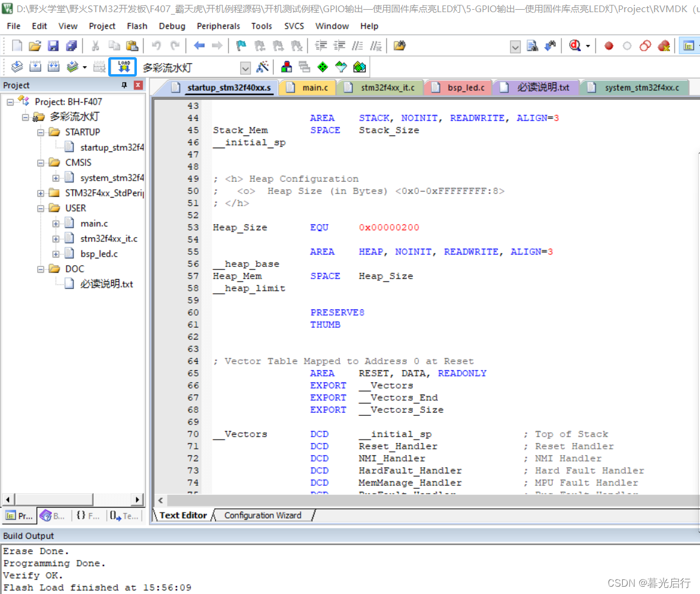The width and height of the screenshot is (700, 594).
Task: Pin the Project panel with pushpin
Action: pos(125,85)
